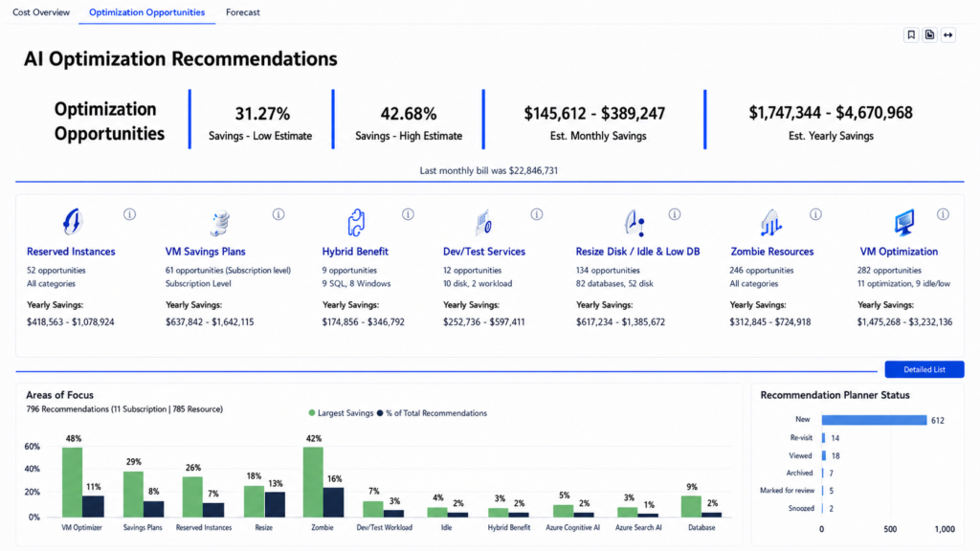The image size is (980, 551).
Task: Open info tooltip for Reserved Instances
Action: [x=129, y=214]
